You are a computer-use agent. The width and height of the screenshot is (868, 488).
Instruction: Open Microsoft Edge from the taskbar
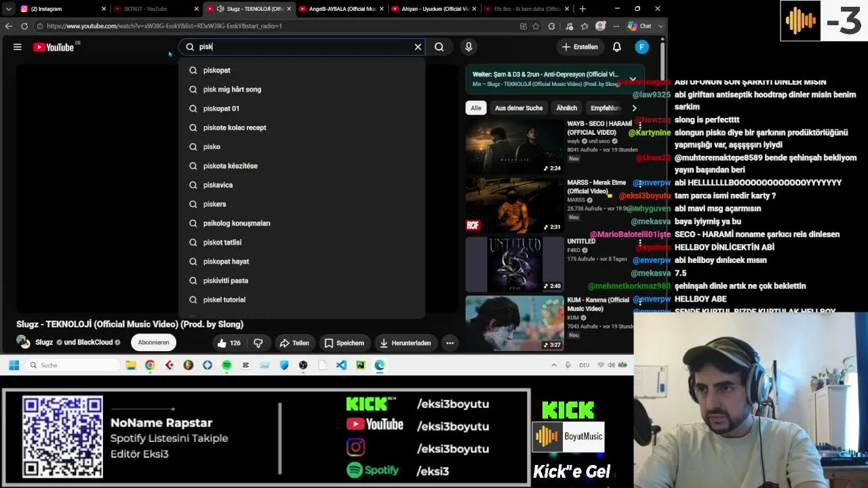click(x=380, y=365)
